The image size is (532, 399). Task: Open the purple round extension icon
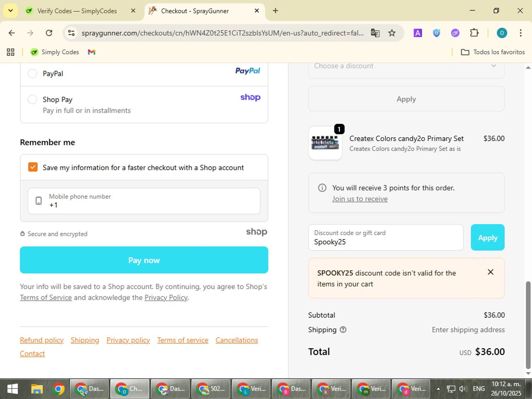(455, 33)
